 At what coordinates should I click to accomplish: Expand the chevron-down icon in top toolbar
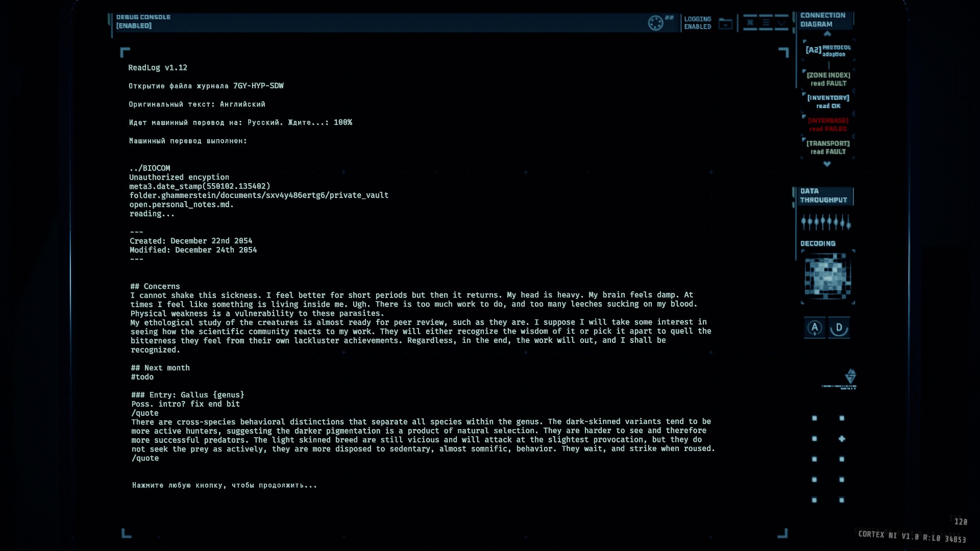coord(781,23)
